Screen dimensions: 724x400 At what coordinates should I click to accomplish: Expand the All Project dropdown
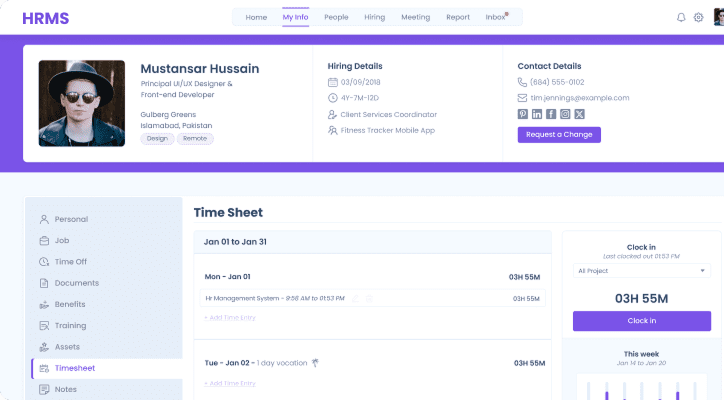(x=642, y=270)
